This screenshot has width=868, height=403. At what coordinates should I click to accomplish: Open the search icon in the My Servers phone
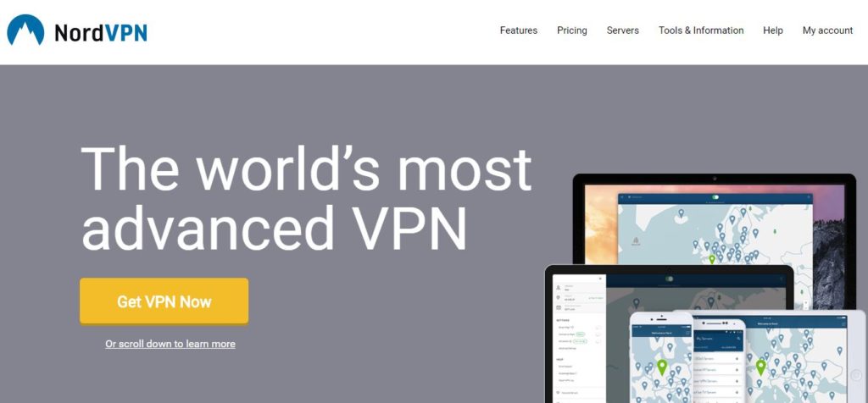coord(738,339)
